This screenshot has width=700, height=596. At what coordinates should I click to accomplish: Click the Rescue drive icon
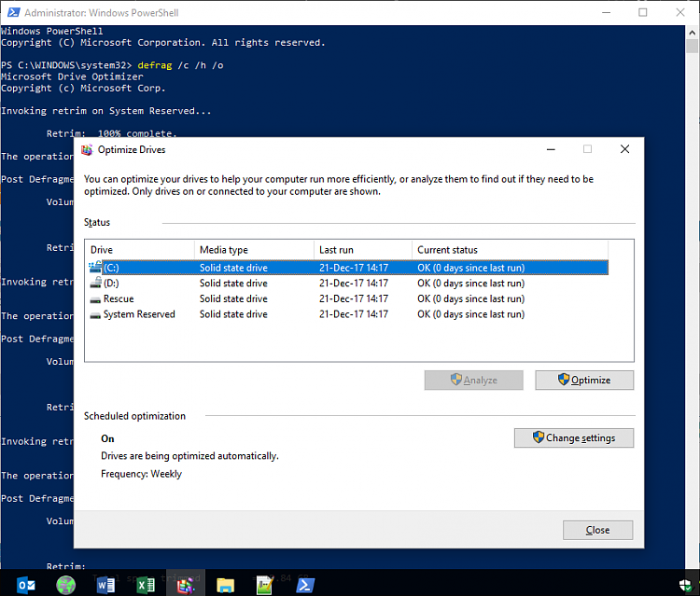[x=95, y=299]
